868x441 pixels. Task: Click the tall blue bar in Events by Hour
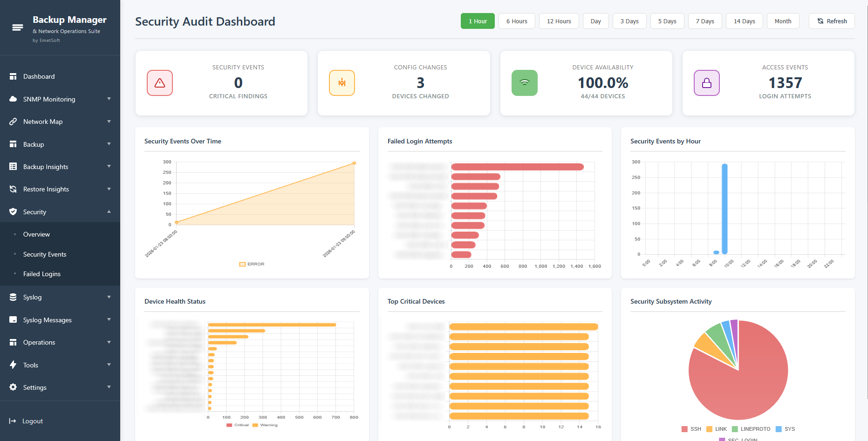point(724,209)
